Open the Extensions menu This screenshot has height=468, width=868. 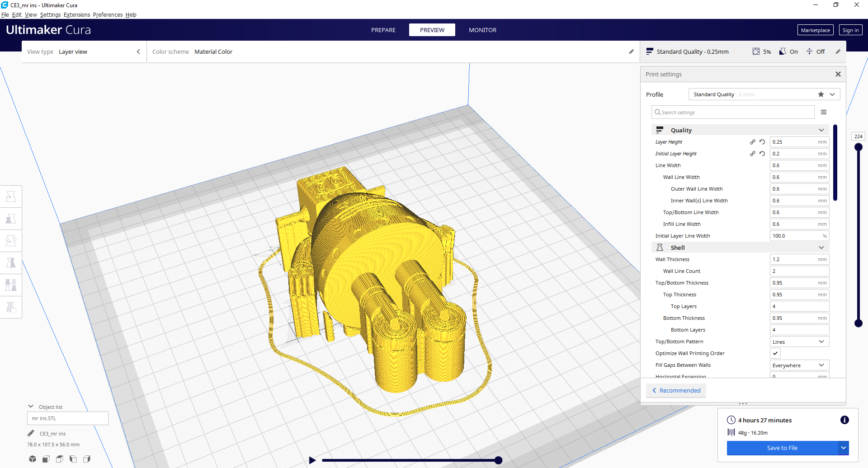77,14
